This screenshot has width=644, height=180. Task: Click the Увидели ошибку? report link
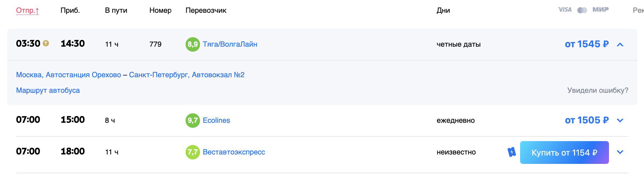pyautogui.click(x=598, y=90)
